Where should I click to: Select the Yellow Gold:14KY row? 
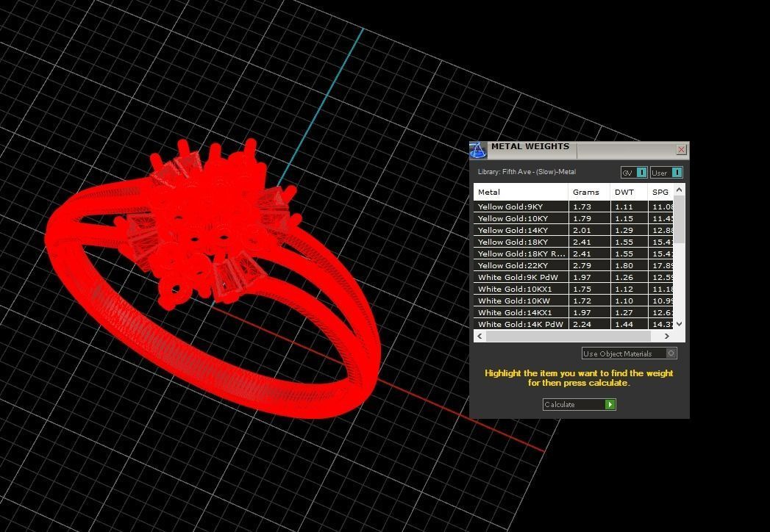click(x=573, y=230)
